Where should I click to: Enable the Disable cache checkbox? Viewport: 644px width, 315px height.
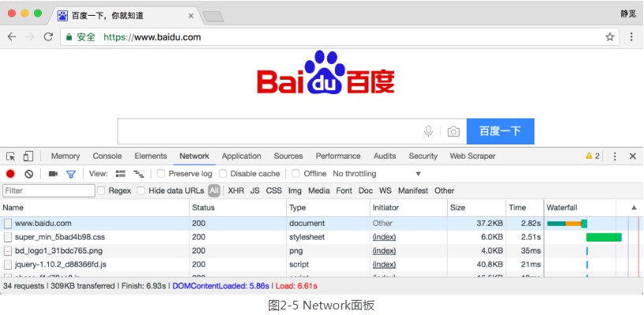(223, 174)
